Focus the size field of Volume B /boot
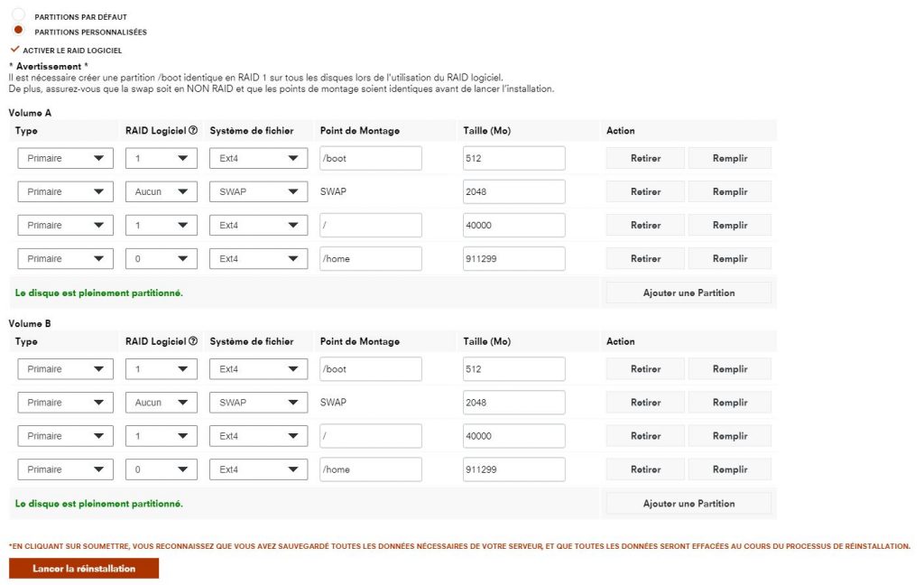Image resolution: width=924 pixels, height=585 pixels. pyautogui.click(x=513, y=370)
